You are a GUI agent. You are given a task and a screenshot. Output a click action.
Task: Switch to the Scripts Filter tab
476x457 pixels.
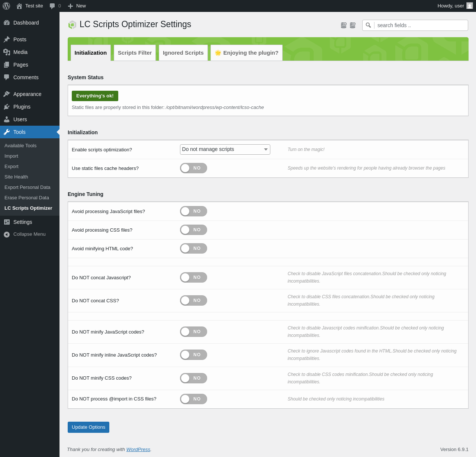pyautogui.click(x=135, y=53)
